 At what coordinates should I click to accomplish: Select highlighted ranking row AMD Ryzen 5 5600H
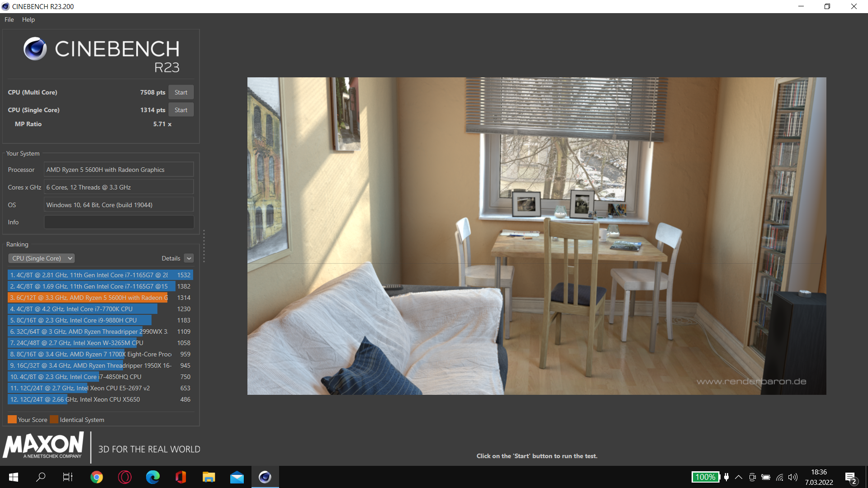click(x=100, y=298)
